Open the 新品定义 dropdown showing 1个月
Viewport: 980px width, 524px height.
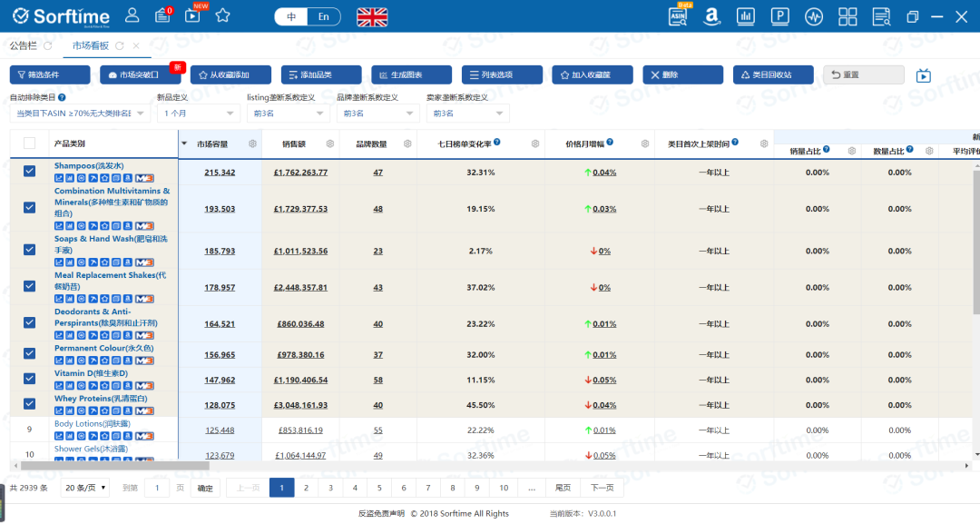point(198,114)
